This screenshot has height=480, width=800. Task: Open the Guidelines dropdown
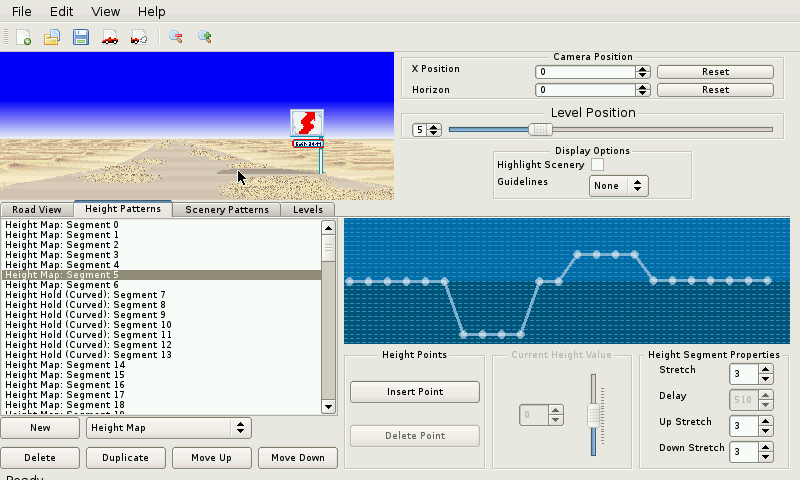click(x=619, y=186)
